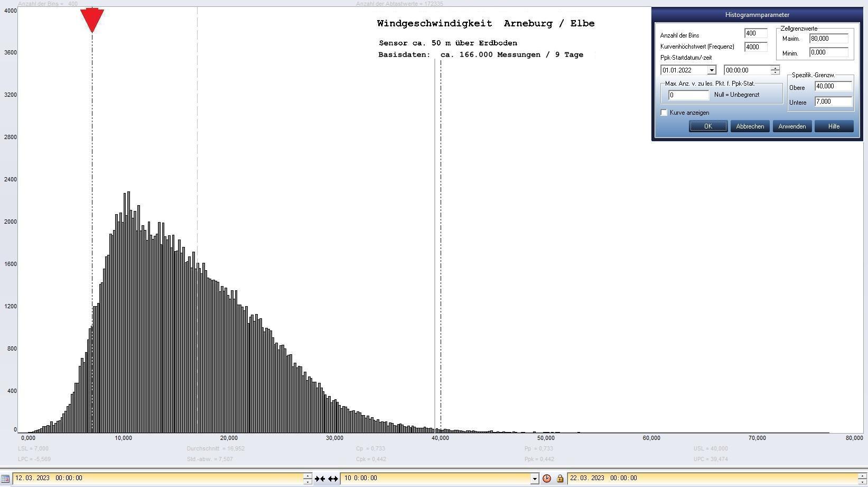Image resolution: width=868 pixels, height=487 pixels.
Task: Click the calendar icon in the bottom bar
Action: (5, 479)
